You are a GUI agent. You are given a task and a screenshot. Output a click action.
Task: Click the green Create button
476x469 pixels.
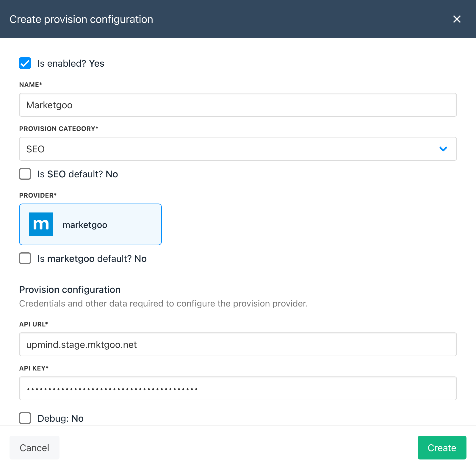tap(442, 448)
